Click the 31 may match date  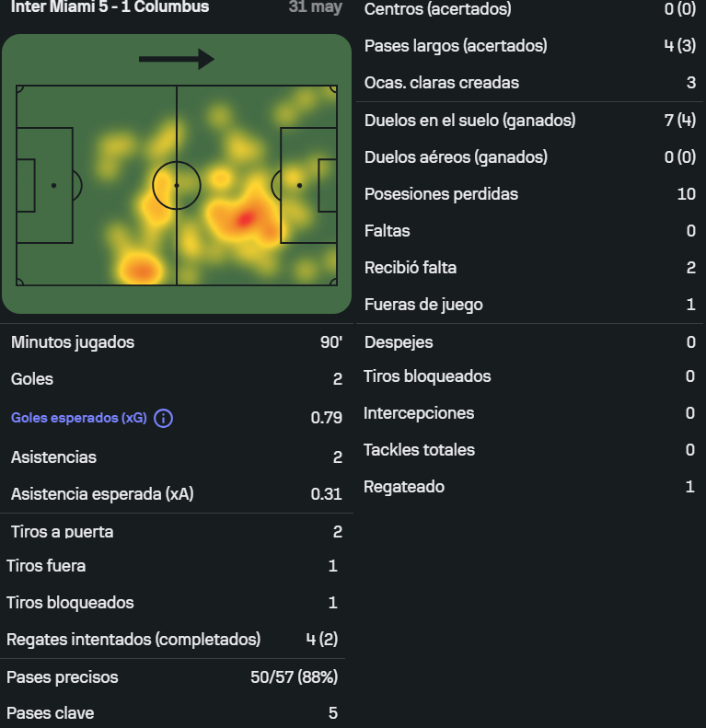[316, 7]
